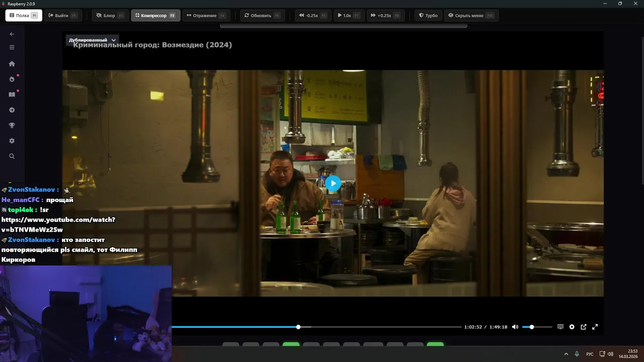Toggle the Компрессор audio option

[x=155, y=16]
